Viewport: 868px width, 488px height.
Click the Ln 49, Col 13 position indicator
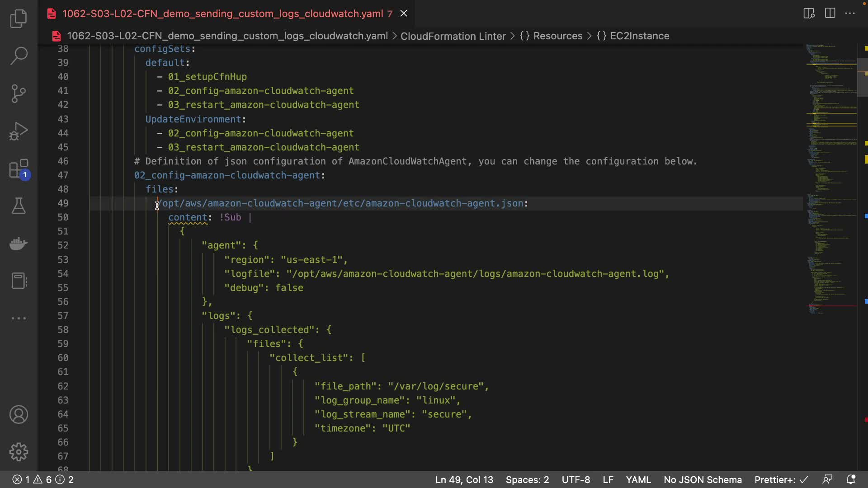pos(464,479)
